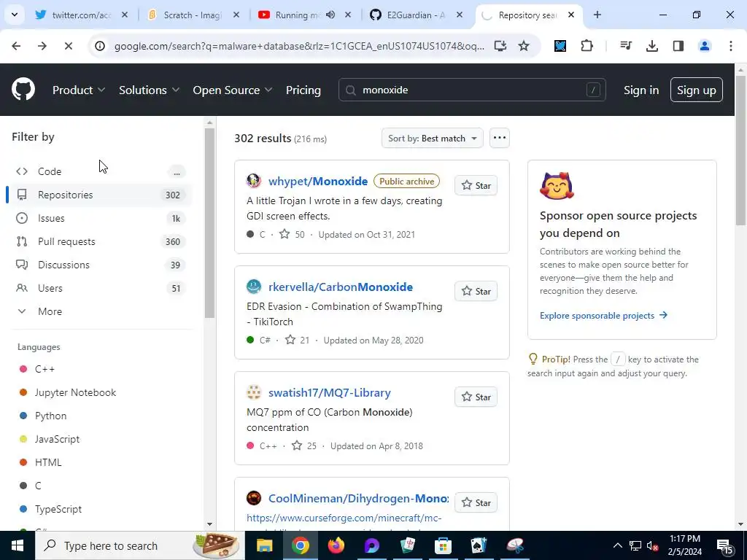Image resolution: width=747 pixels, height=560 pixels.
Task: Open the tab search chevron
Action: point(15,15)
